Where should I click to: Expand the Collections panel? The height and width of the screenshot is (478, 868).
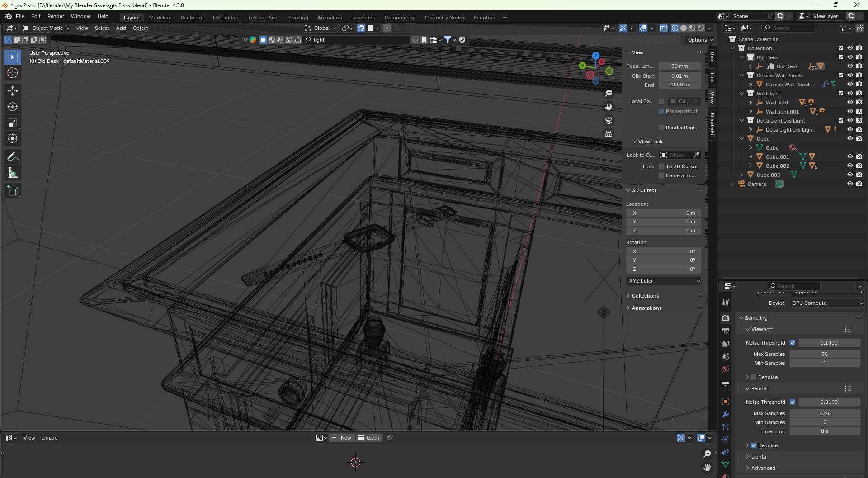[645, 296]
